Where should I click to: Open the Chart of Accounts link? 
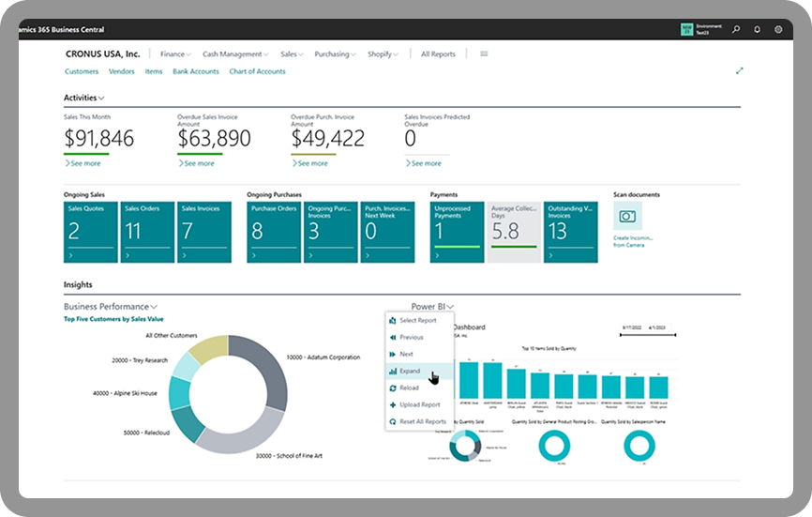point(257,71)
